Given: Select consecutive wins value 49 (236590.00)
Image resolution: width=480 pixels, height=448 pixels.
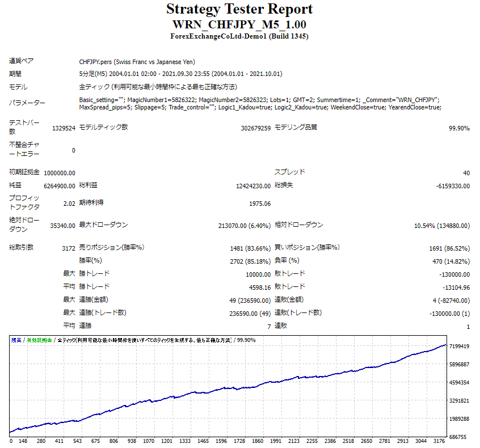Looking at the screenshot, I should coord(250,301).
